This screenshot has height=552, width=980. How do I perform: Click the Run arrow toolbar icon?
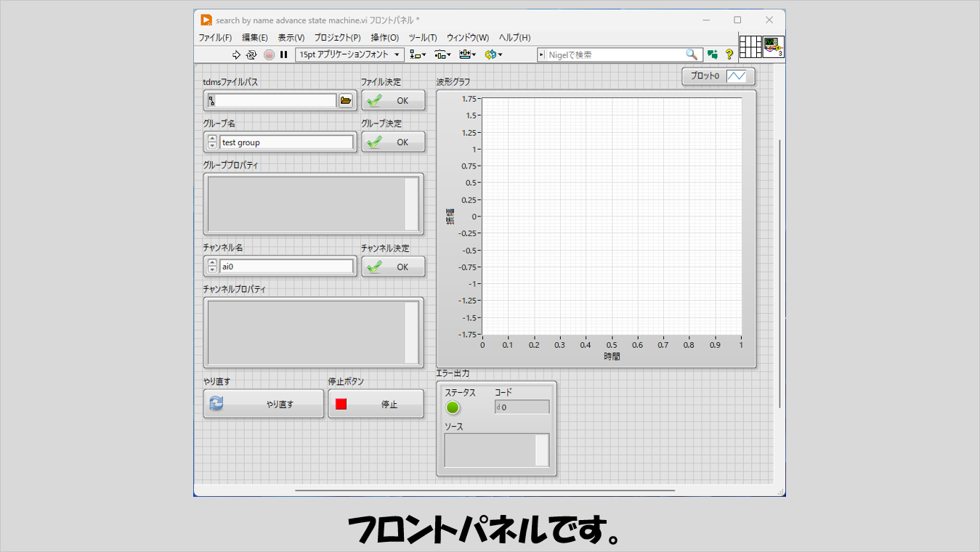(x=236, y=54)
